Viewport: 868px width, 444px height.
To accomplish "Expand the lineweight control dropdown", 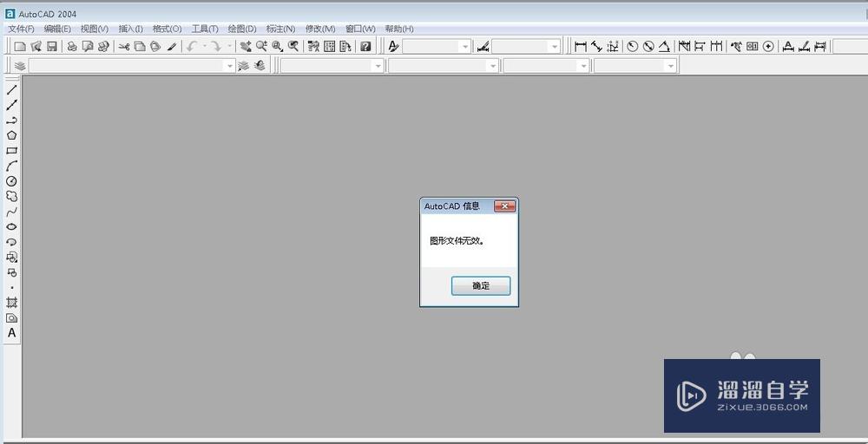I will coord(583,67).
